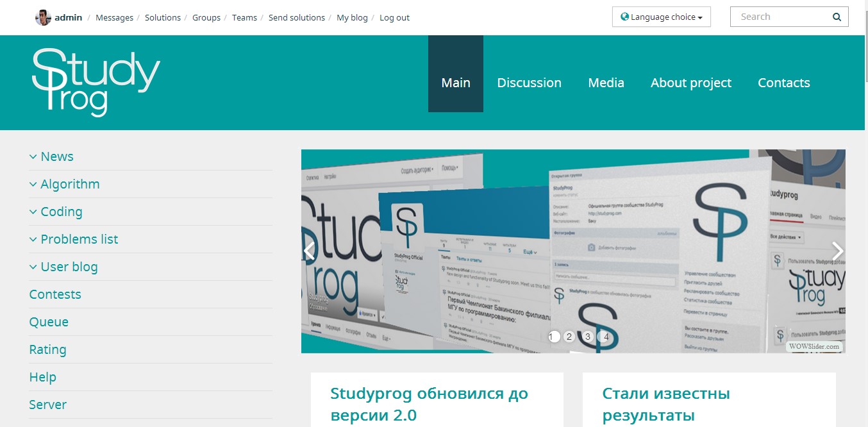868x427 pixels.
Task: Open Send solutions link
Action: click(297, 18)
